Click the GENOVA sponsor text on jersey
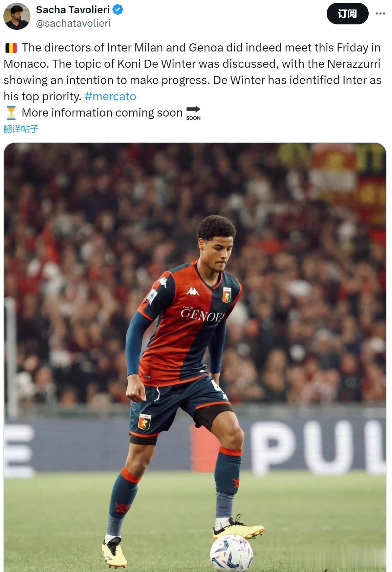The height and width of the screenshot is (572, 392). pyautogui.click(x=202, y=315)
